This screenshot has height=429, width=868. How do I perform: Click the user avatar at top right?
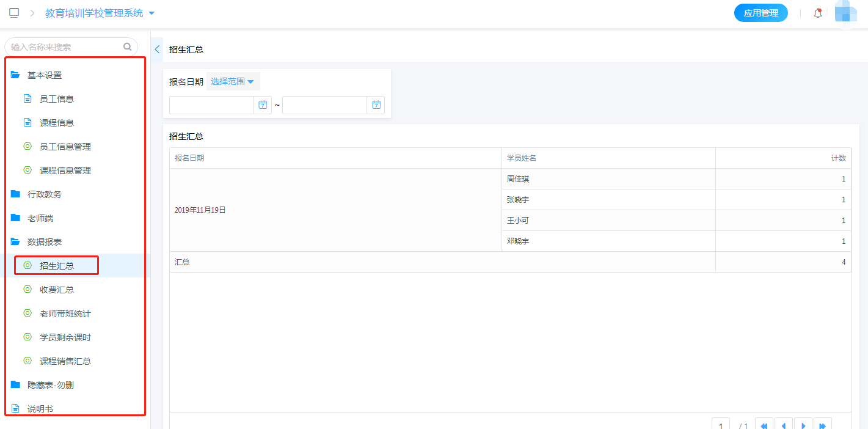coord(846,13)
